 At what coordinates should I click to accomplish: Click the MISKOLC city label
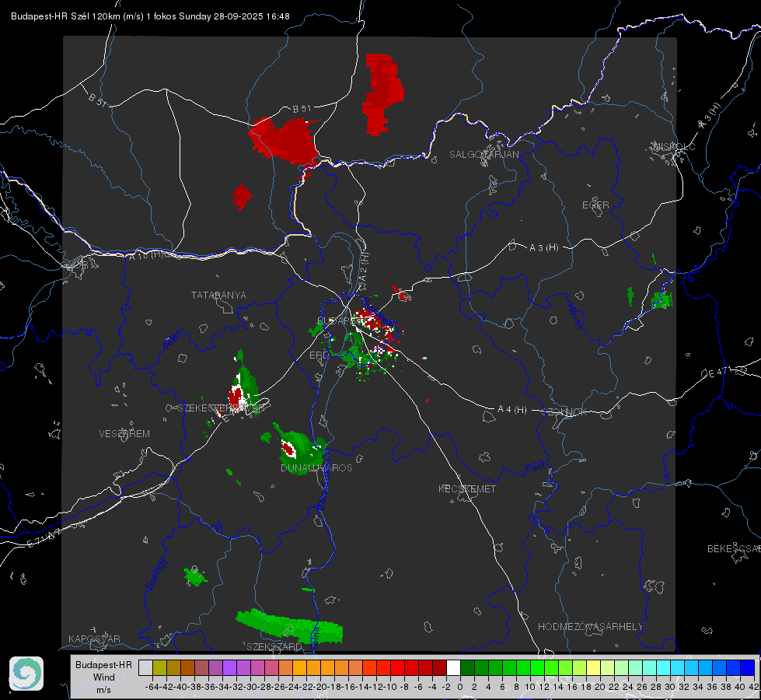pos(674,146)
